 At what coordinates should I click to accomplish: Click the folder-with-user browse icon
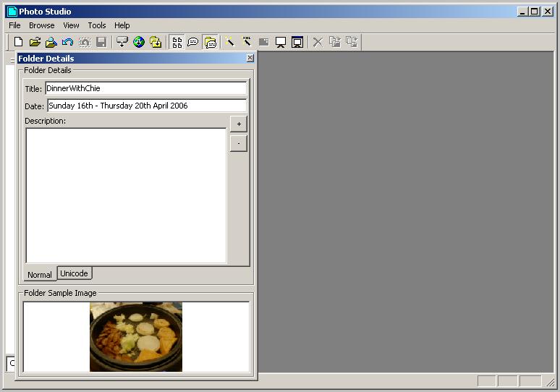coord(51,42)
